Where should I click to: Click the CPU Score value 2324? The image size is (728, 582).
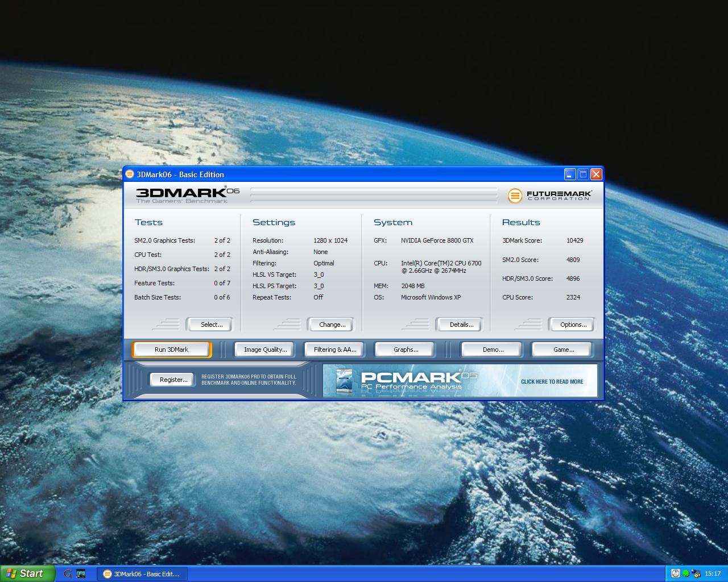tap(573, 297)
